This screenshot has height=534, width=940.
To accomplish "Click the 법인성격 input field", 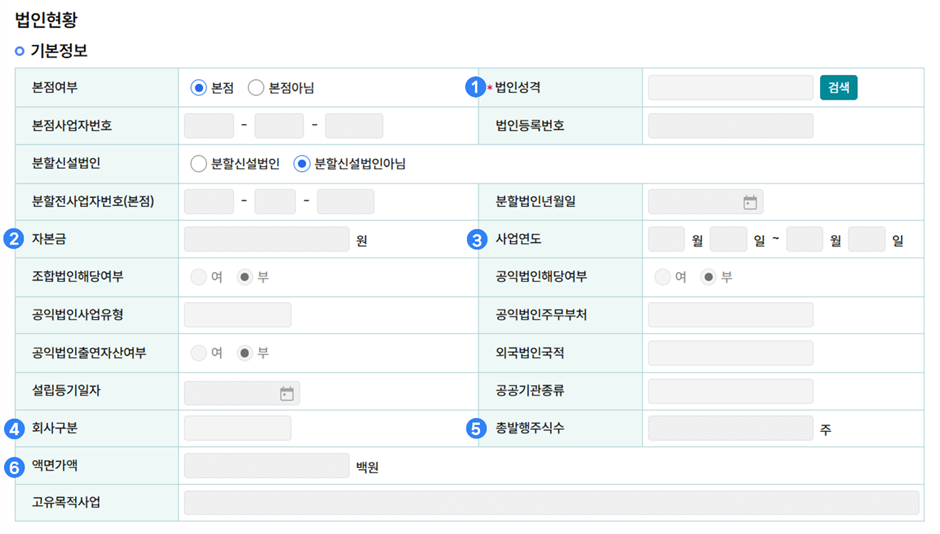I will (x=730, y=88).
